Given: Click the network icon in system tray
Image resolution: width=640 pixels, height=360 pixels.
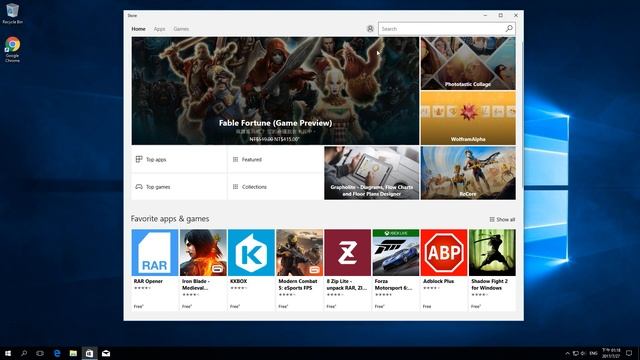Looking at the screenshot, I should click(x=576, y=353).
